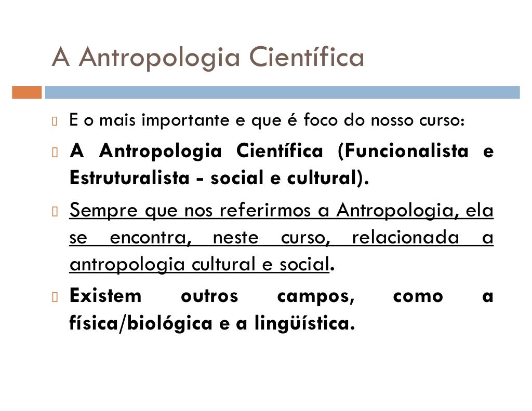Click the blue horizontal divider bar
Screen dimensions: 532x411
click(282, 92)
